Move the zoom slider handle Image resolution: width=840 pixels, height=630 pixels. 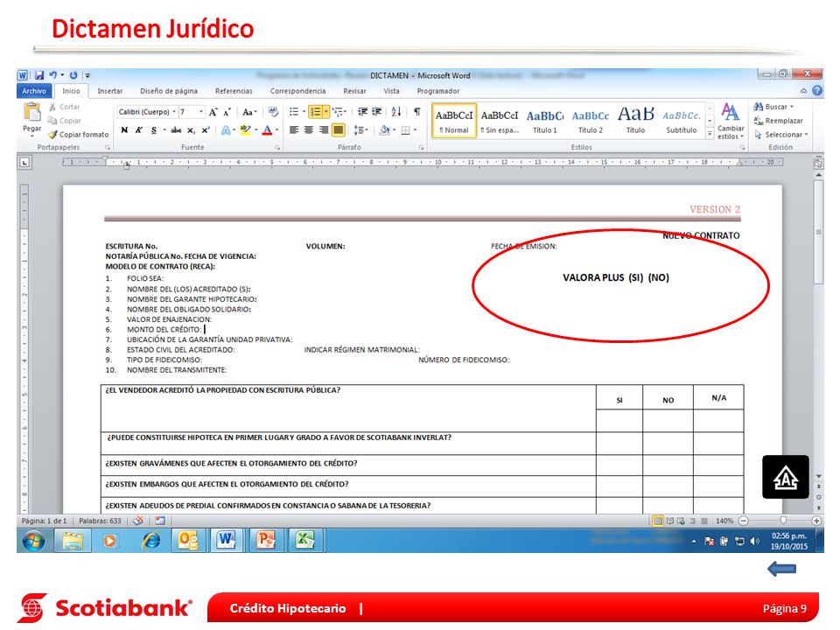(783, 520)
